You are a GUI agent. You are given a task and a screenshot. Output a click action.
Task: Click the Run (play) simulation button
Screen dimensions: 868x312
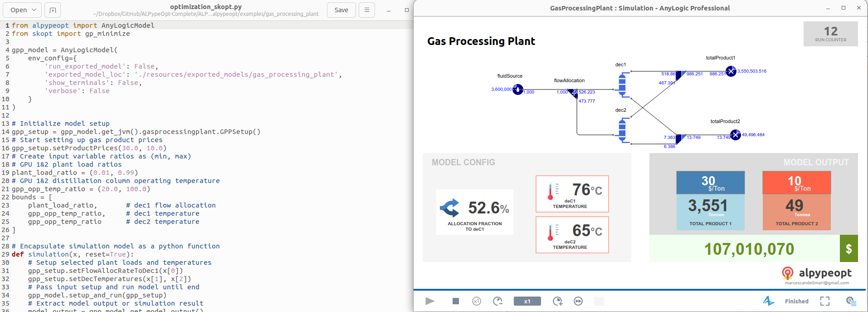(430, 301)
